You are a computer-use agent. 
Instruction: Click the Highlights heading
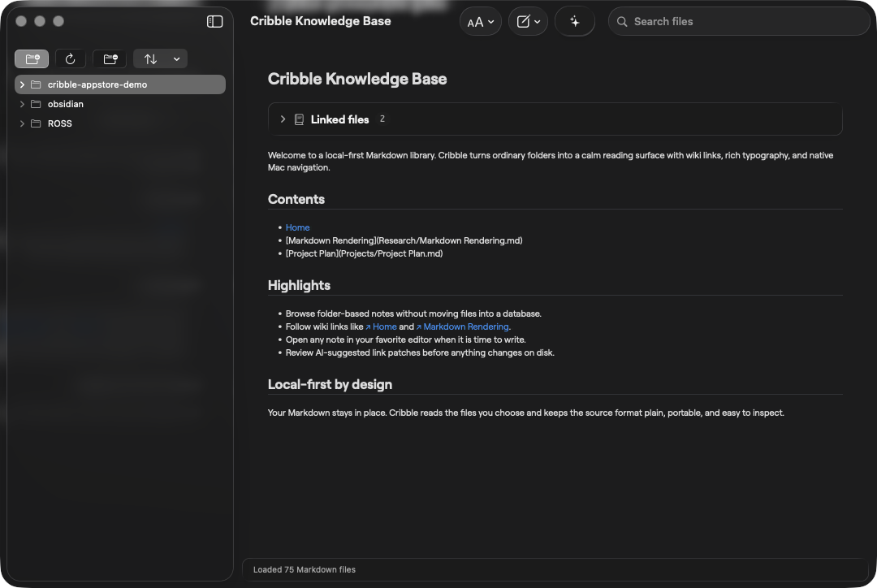tap(299, 285)
